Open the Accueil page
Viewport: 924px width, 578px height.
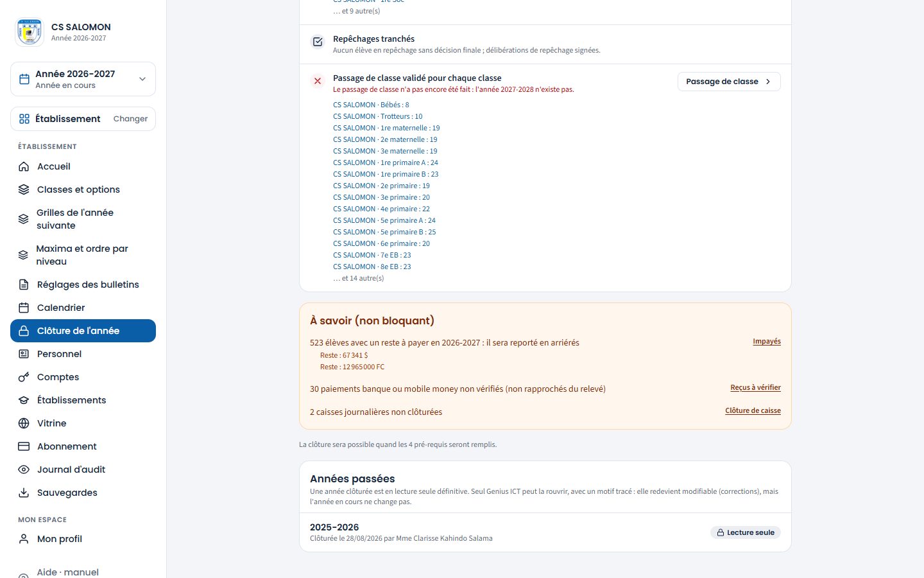click(x=83, y=166)
